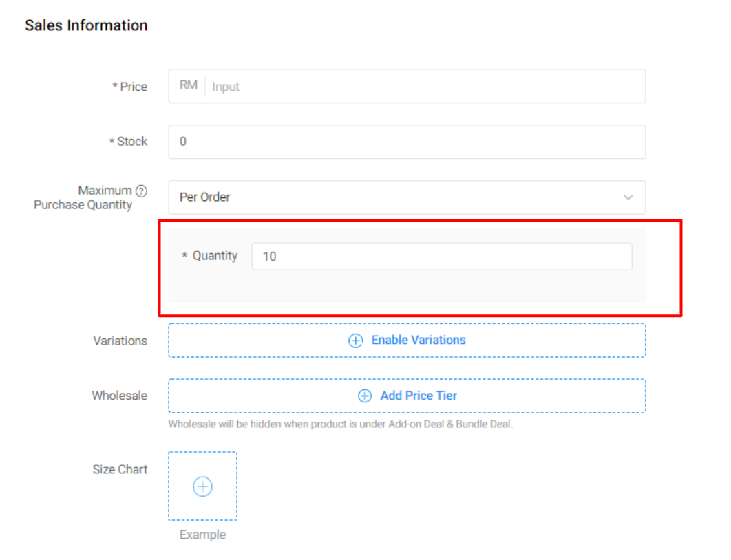This screenshot has width=731, height=560.
Task: Click the Sales Information heading
Action: 86,25
